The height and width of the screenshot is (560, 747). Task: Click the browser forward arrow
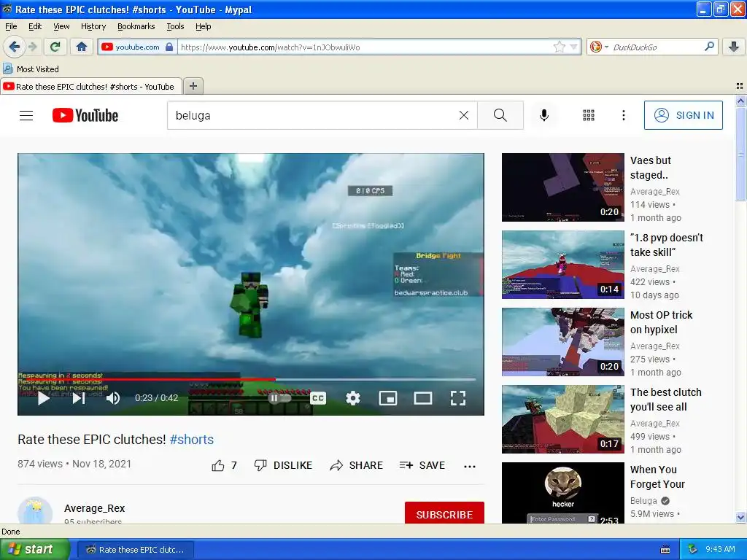click(32, 47)
